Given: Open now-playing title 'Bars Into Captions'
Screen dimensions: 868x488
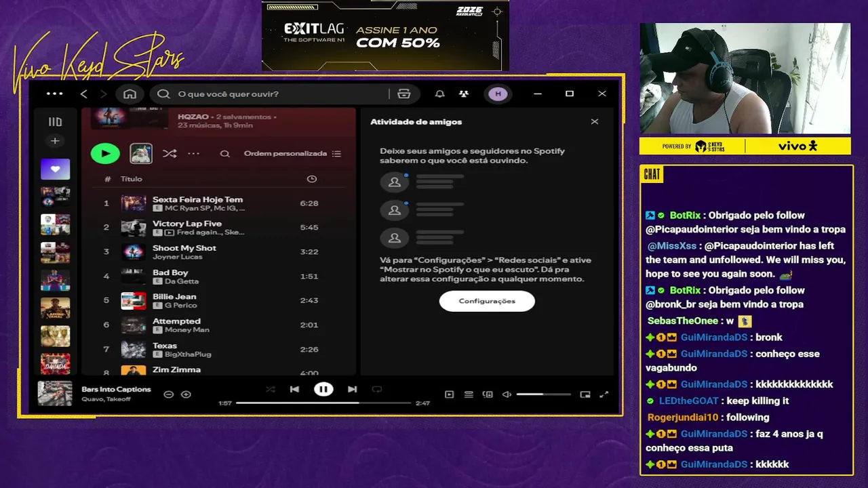Looking at the screenshot, I should [116, 390].
